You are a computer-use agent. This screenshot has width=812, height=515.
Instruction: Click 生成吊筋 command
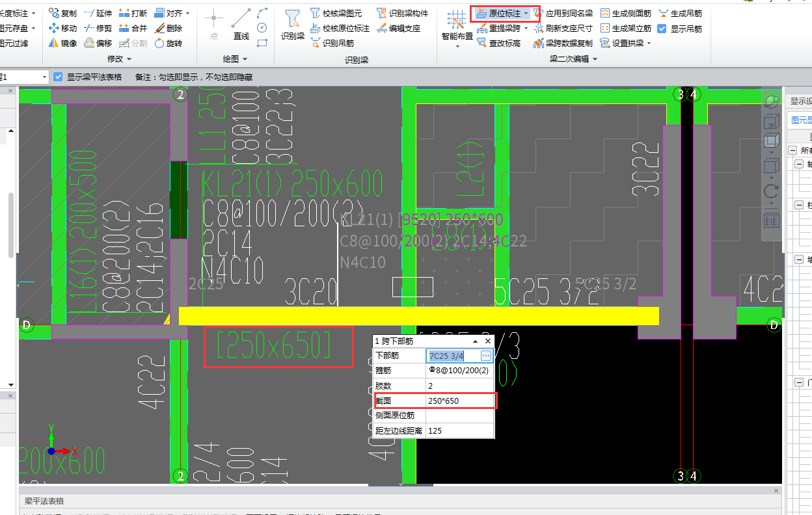[681, 13]
